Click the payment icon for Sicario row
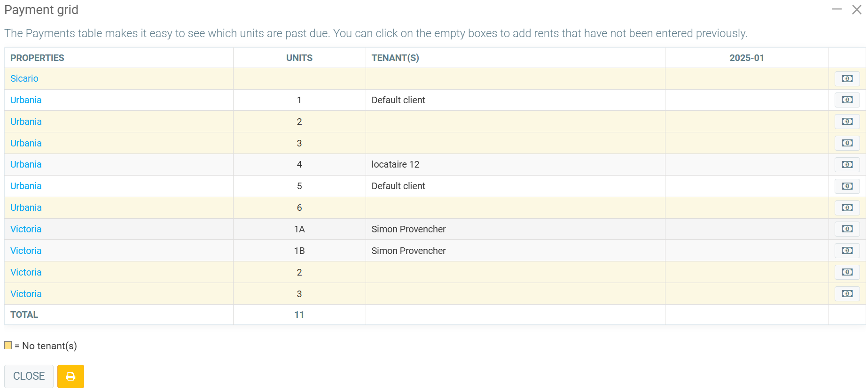This screenshot has height=391, width=868. click(847, 79)
